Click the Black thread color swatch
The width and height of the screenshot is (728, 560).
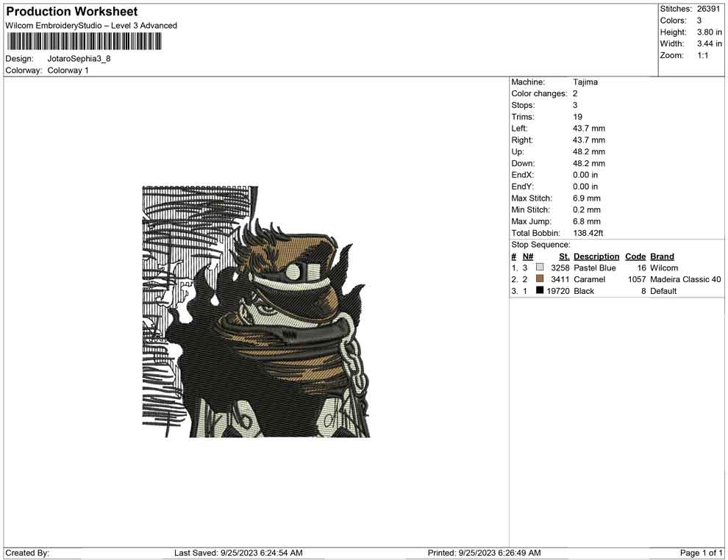(540, 290)
